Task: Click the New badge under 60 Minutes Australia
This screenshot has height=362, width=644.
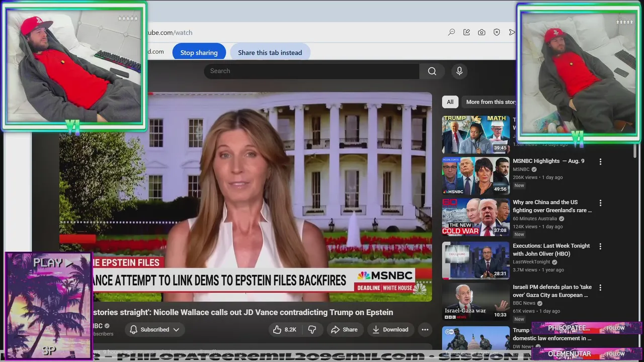Action: (x=519, y=234)
